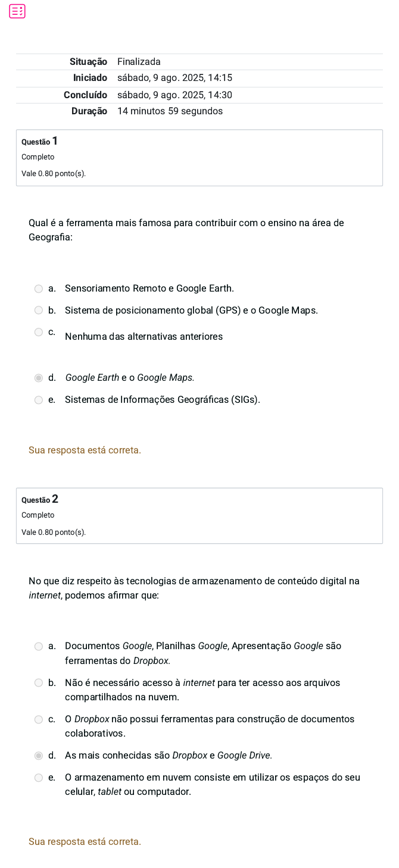Click the Questão 1 header box
The height and width of the screenshot is (868, 399).
point(199,158)
